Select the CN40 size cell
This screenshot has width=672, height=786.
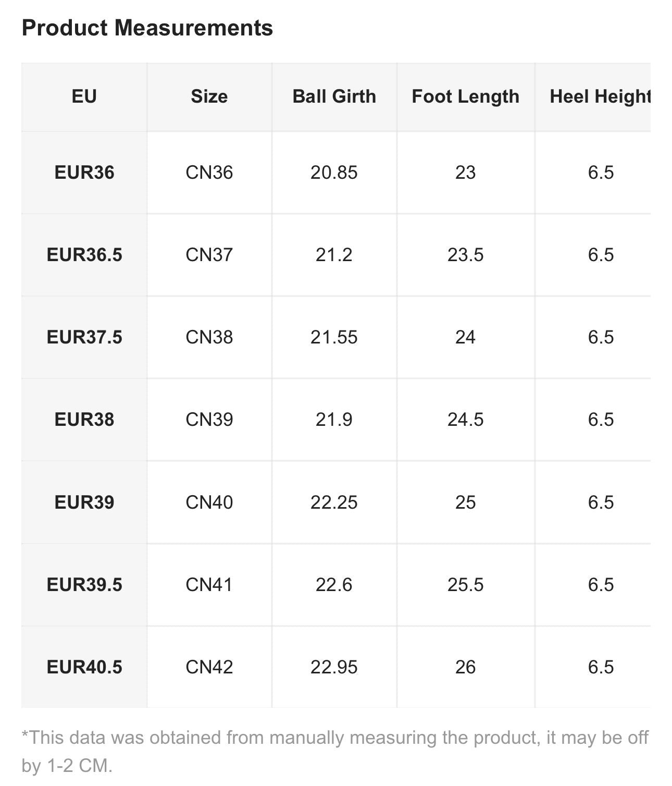[209, 502]
